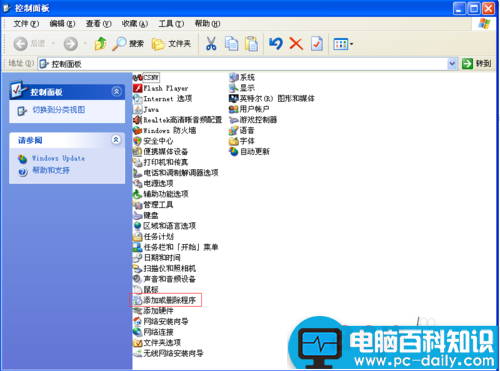Screen dimensions: 500x371
Task: Open 无线网络安装向导 item
Action: [x=168, y=353]
